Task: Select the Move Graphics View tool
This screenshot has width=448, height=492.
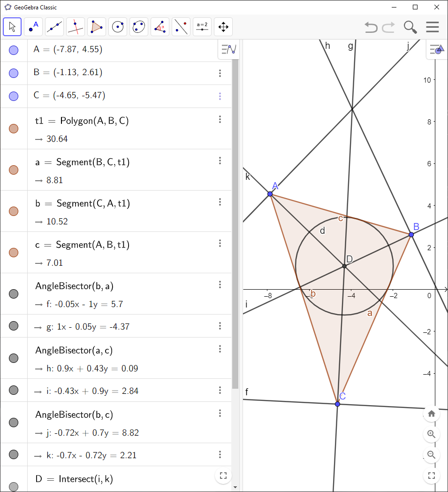Action: coord(223,27)
